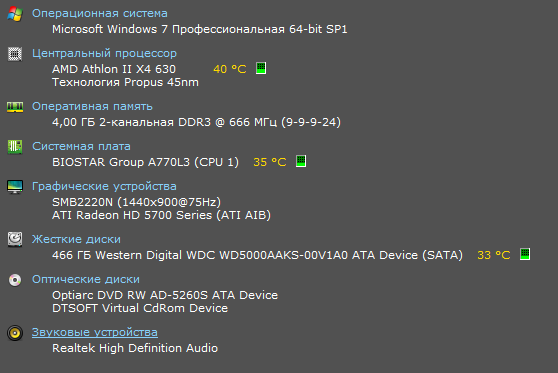Open the Графические устройства section link
558x373 pixels.
104,186
